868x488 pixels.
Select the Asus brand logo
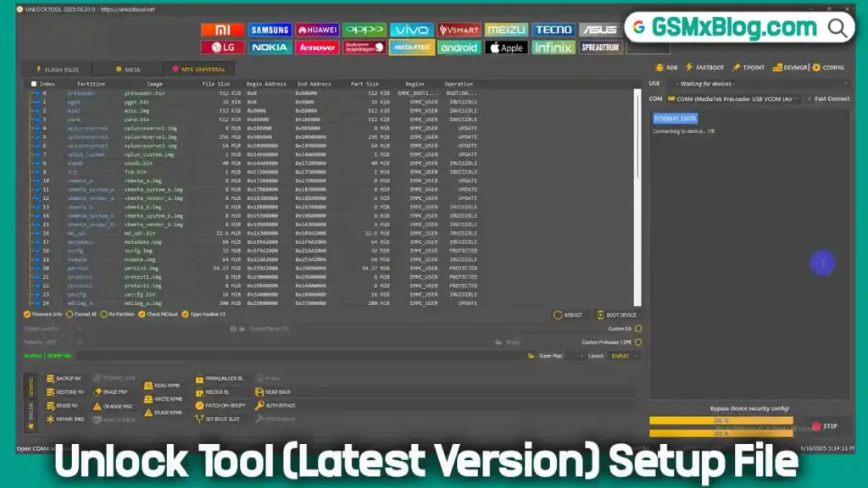coord(601,30)
